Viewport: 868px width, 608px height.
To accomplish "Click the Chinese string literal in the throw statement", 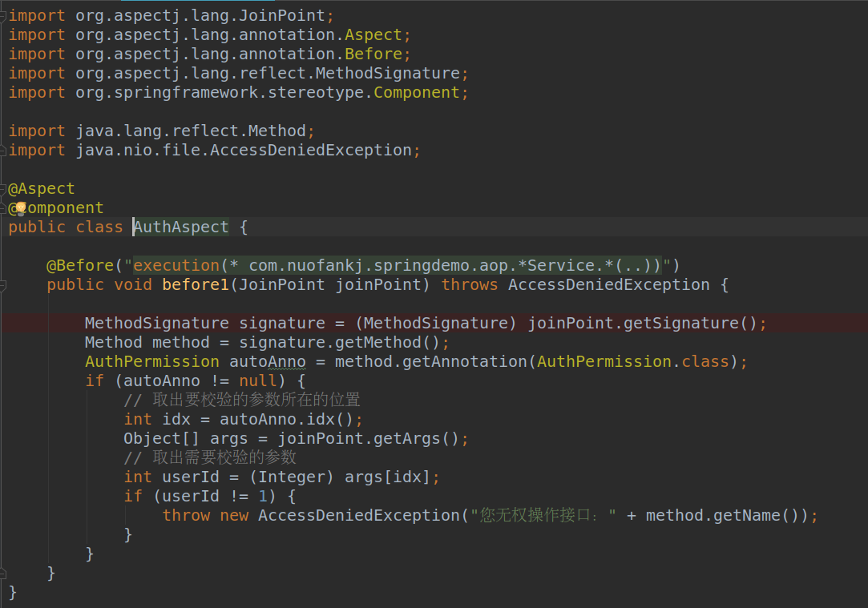I will tap(543, 515).
